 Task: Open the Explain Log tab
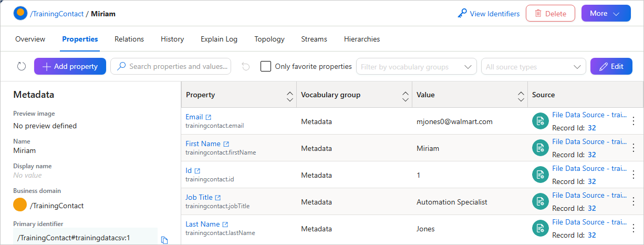pos(219,39)
